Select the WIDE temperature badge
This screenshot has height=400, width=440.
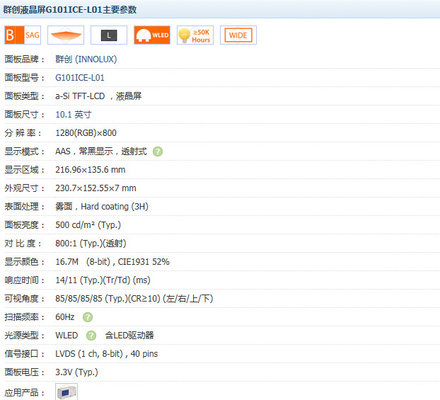[238, 35]
